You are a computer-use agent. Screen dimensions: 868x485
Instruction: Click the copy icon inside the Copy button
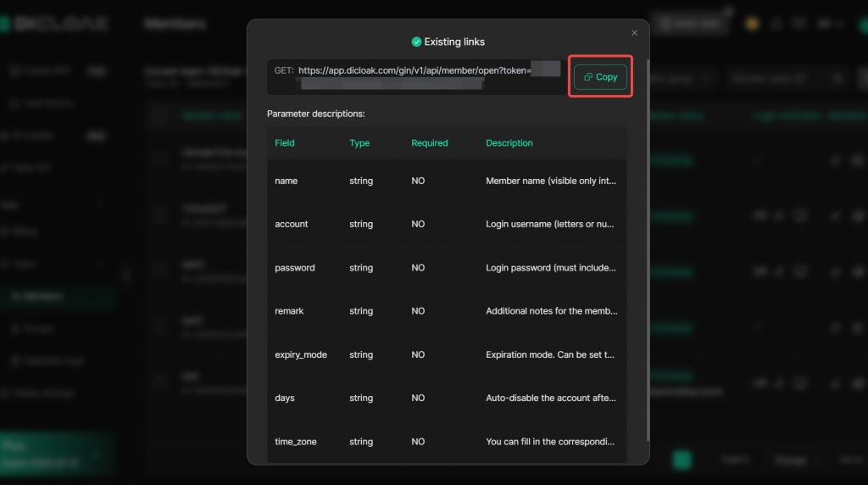pyautogui.click(x=588, y=77)
